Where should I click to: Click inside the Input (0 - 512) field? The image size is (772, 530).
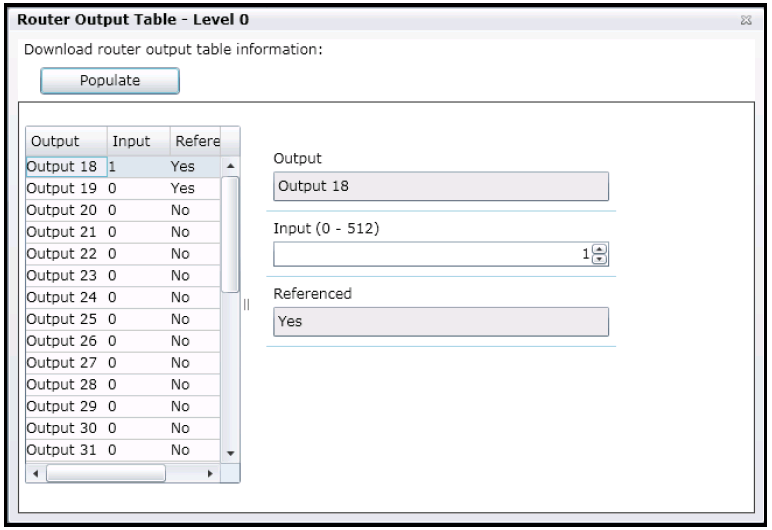432,254
